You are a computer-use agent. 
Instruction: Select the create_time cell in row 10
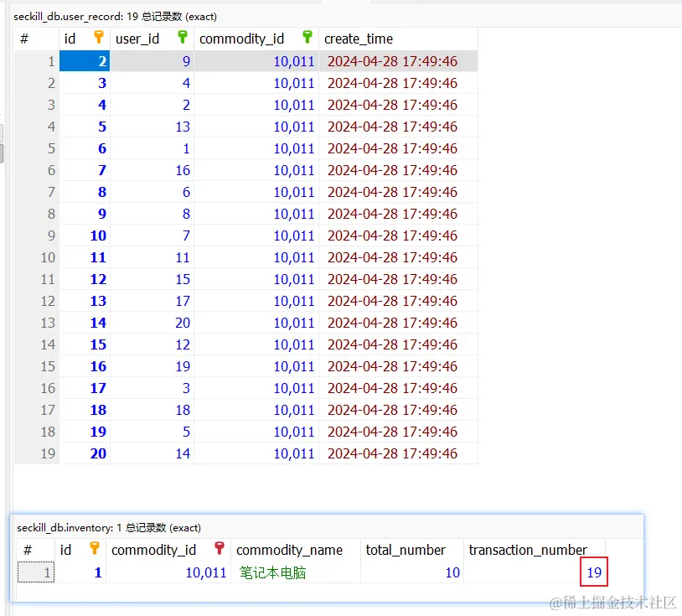(x=399, y=257)
